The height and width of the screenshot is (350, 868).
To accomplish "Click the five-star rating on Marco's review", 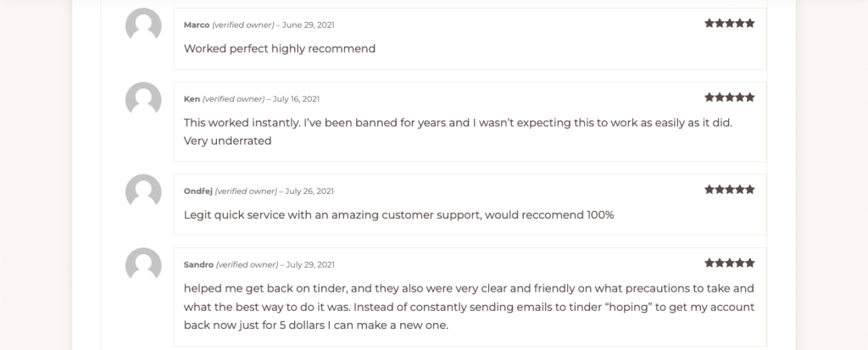I will coord(729,24).
